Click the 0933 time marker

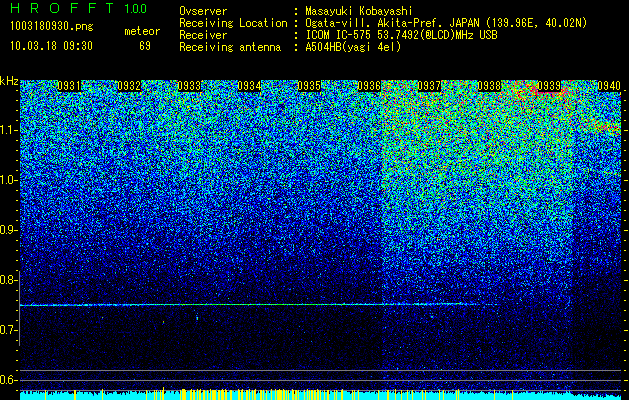(189, 86)
